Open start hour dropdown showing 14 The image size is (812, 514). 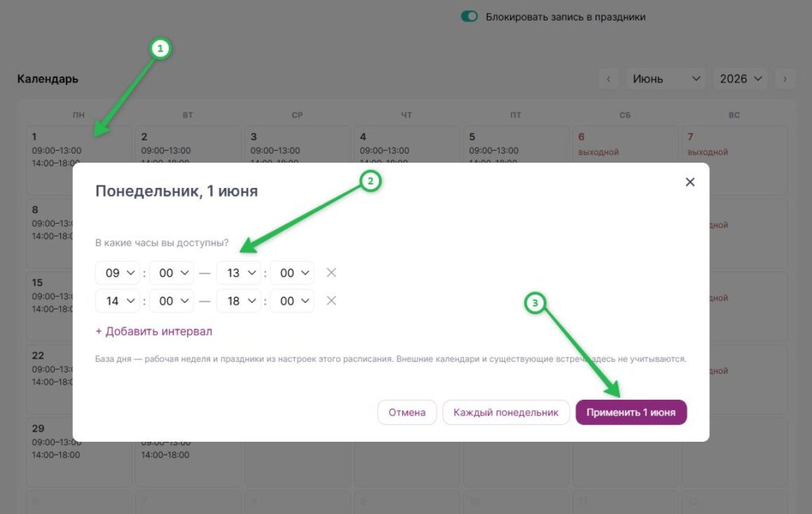tap(117, 301)
